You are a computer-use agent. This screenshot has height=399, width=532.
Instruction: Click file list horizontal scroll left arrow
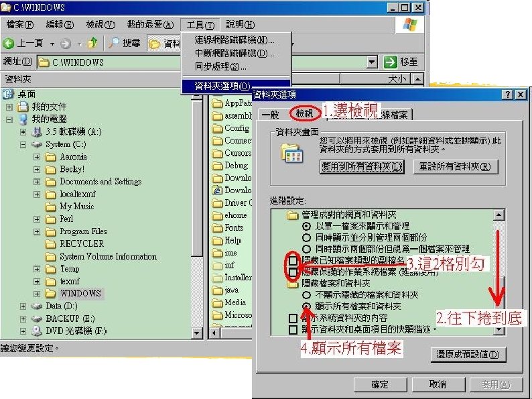(214, 333)
